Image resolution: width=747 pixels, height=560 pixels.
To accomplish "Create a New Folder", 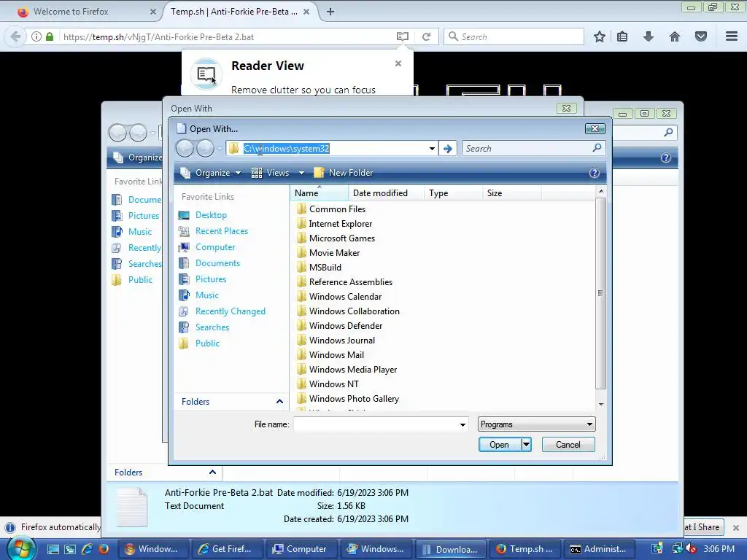I will click(x=343, y=173).
